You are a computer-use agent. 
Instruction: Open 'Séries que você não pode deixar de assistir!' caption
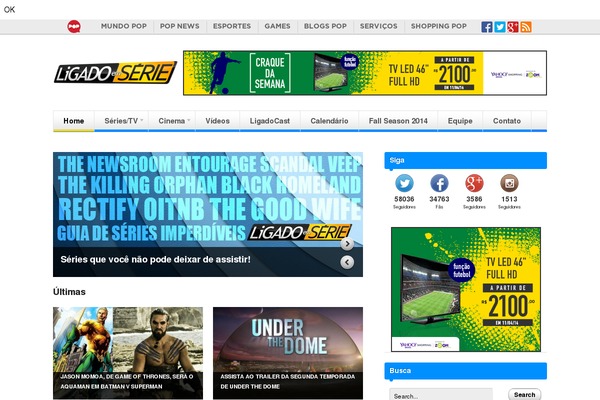[155, 260]
